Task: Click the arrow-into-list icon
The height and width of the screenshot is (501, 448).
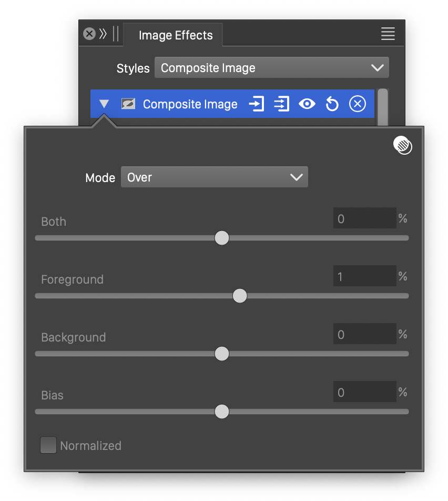Action: tap(281, 104)
